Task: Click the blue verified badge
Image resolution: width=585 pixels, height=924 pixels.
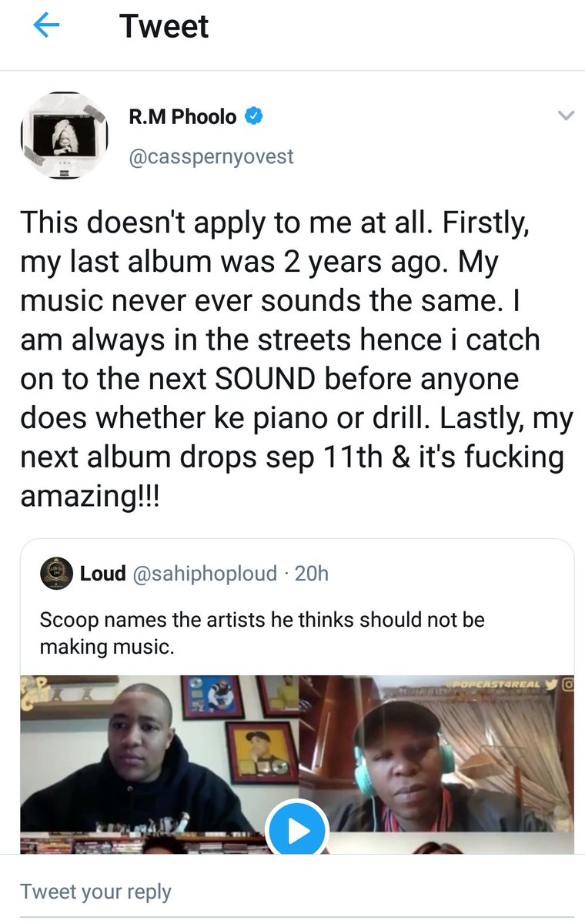Action: [x=254, y=116]
